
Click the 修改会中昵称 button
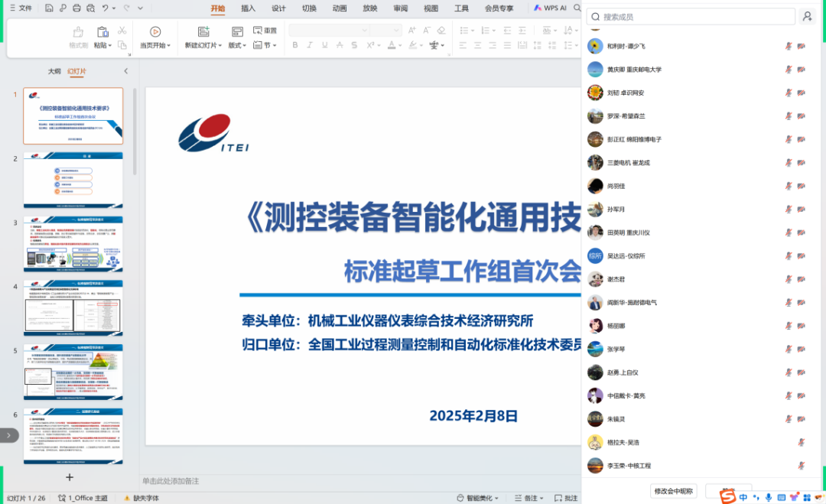click(673, 491)
